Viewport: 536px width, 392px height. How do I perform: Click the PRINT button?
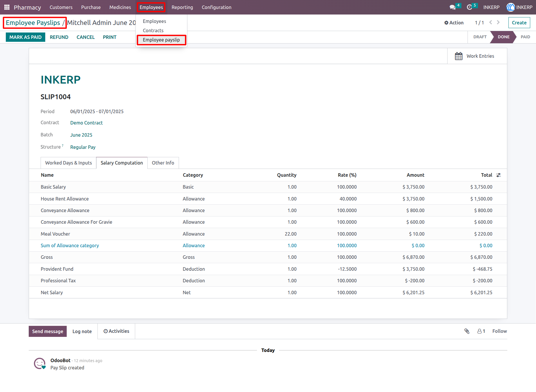click(110, 37)
